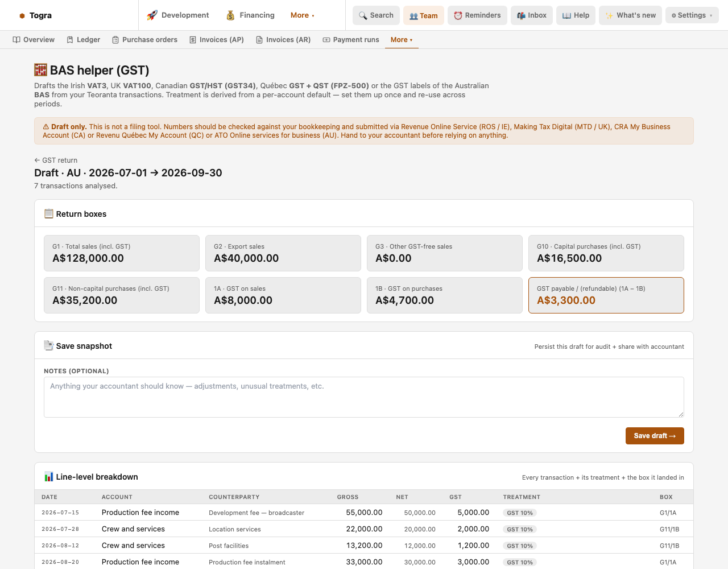Open the Team page

[424, 15]
